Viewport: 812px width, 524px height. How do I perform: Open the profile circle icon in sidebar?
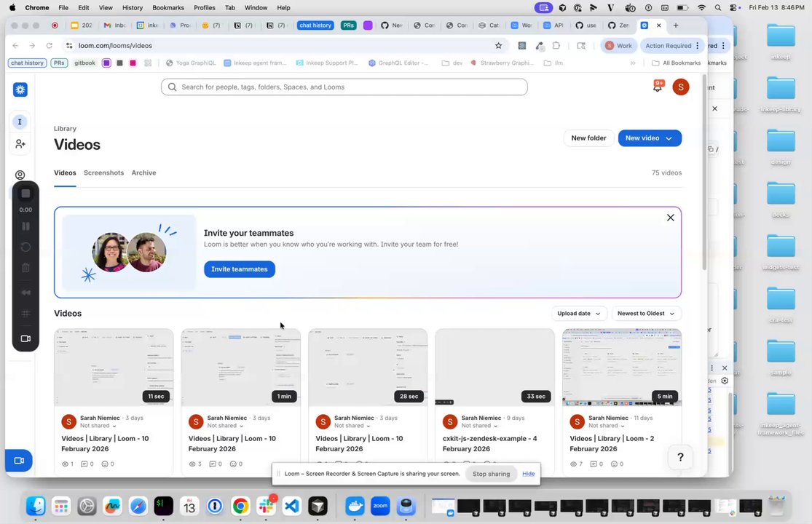[20, 175]
